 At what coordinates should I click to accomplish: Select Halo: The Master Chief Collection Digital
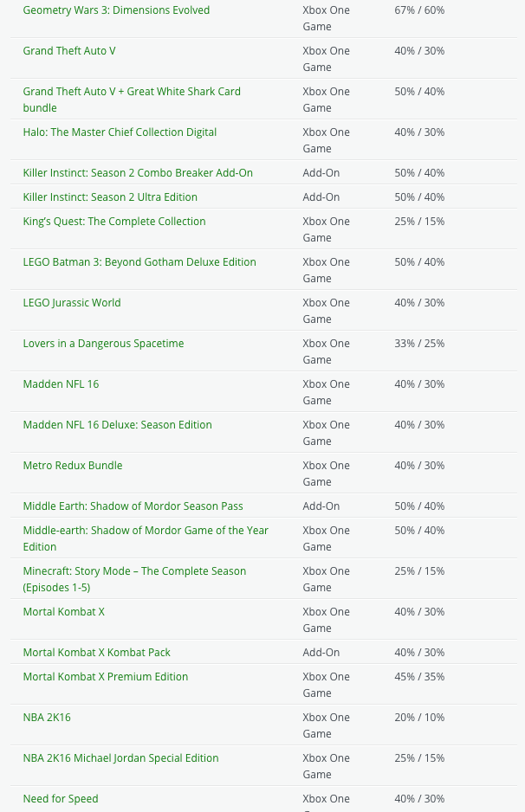pos(120,132)
